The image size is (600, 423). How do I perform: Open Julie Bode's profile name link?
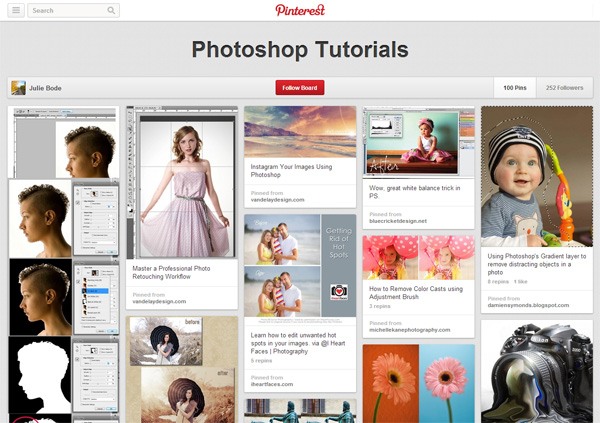pos(45,88)
